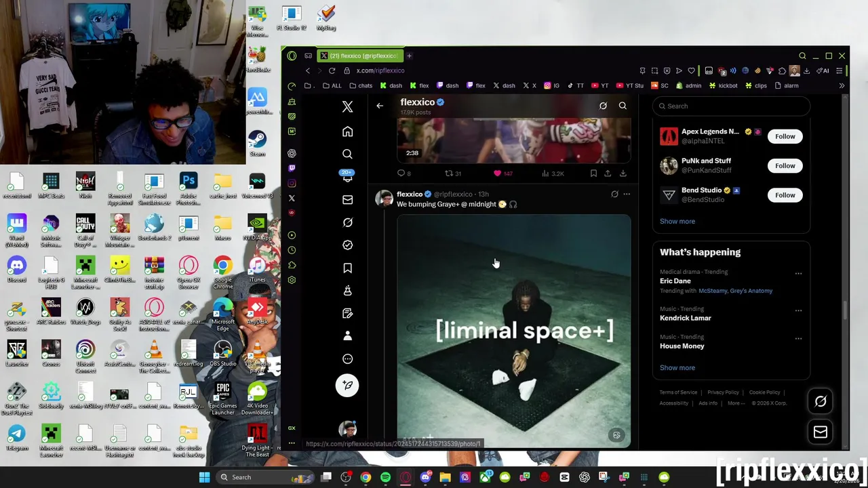868x488 pixels.
Task: Open the liminal space+ image
Action: [514, 331]
